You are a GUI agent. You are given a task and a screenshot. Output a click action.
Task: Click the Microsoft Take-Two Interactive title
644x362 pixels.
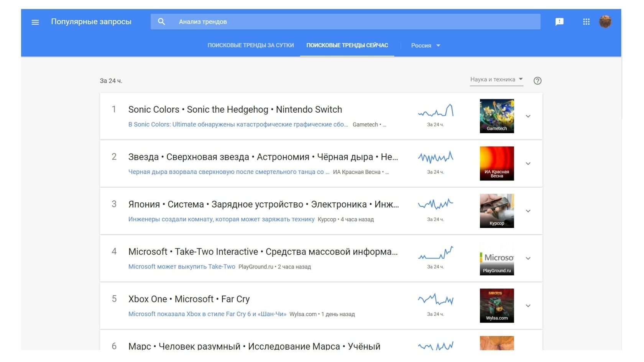pos(263,252)
